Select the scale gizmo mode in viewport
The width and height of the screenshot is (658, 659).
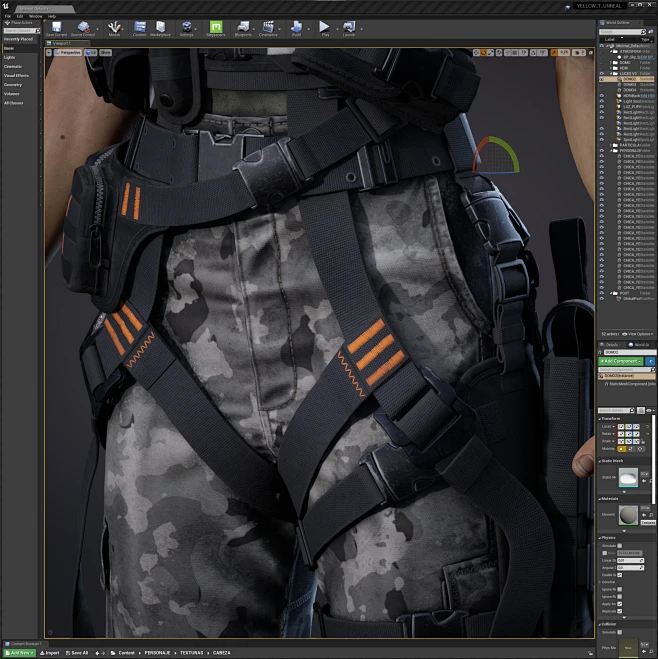tap(491, 53)
